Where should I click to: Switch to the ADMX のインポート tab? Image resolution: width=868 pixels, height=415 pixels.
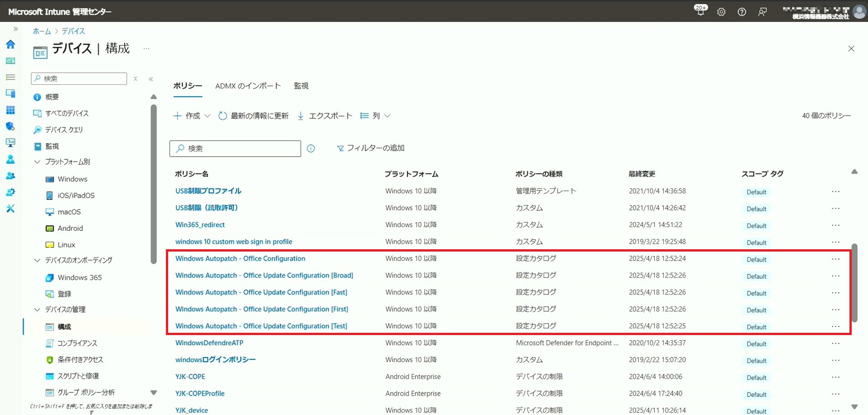[248, 86]
